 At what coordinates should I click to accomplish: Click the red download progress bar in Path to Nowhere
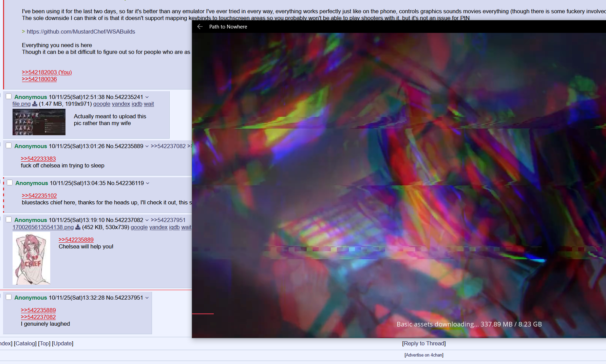point(203,314)
